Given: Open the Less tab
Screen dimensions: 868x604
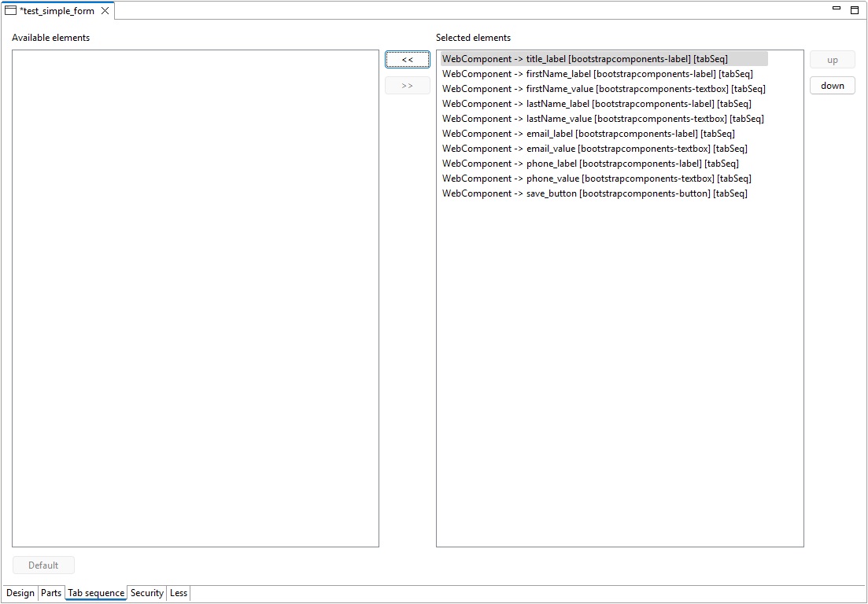Looking at the screenshot, I should (179, 593).
